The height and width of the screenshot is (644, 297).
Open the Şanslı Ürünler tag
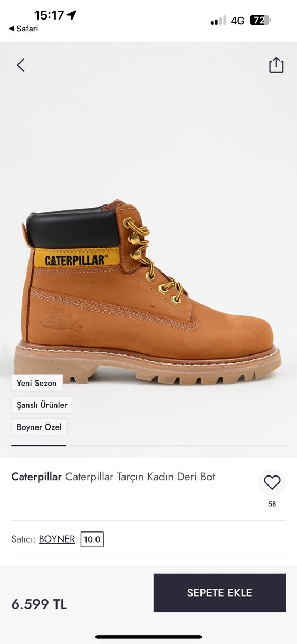pyautogui.click(x=42, y=405)
